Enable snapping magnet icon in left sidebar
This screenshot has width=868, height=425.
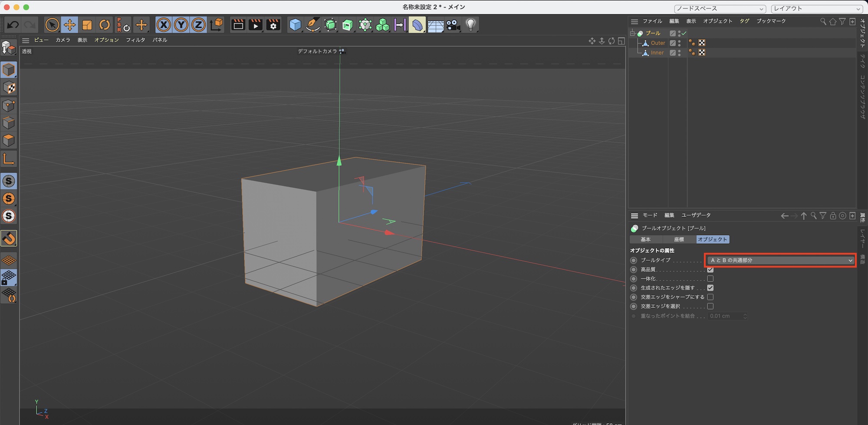point(9,238)
